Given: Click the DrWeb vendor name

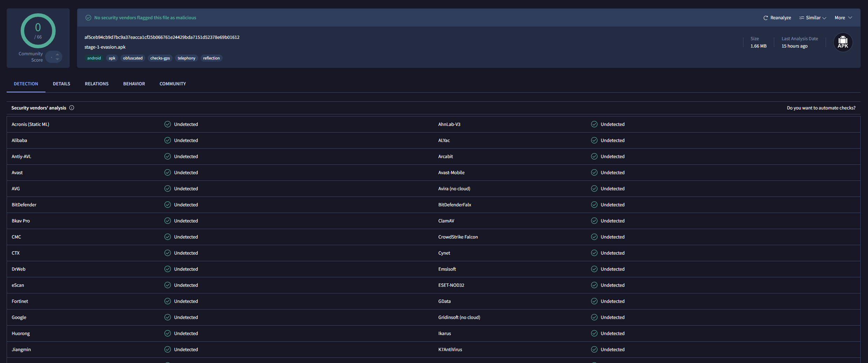Looking at the screenshot, I should pyautogui.click(x=19, y=269).
